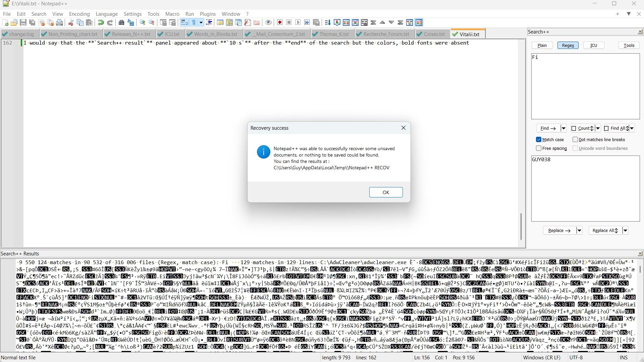This screenshot has width=644, height=362.
Task: Click the Replace toolbar icon
Action: pyautogui.click(x=131, y=22)
